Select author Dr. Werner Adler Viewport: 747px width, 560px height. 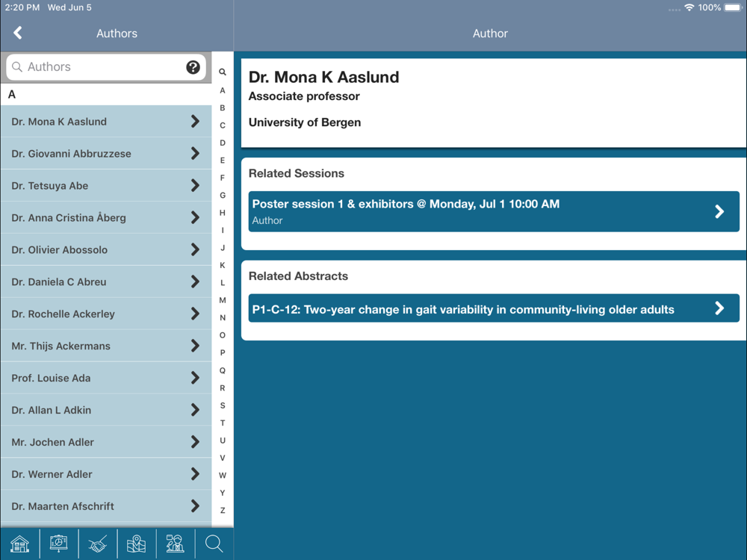click(x=106, y=474)
